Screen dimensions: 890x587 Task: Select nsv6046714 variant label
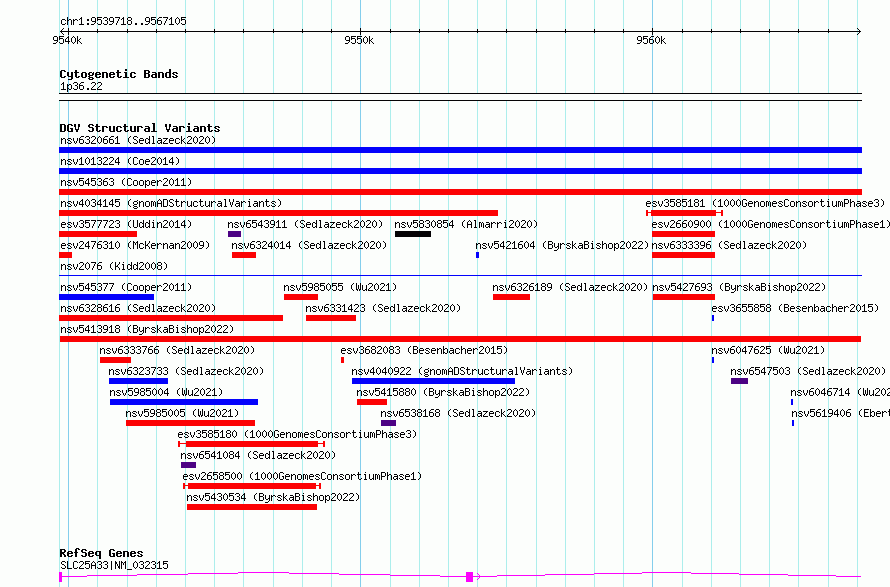pos(839,392)
